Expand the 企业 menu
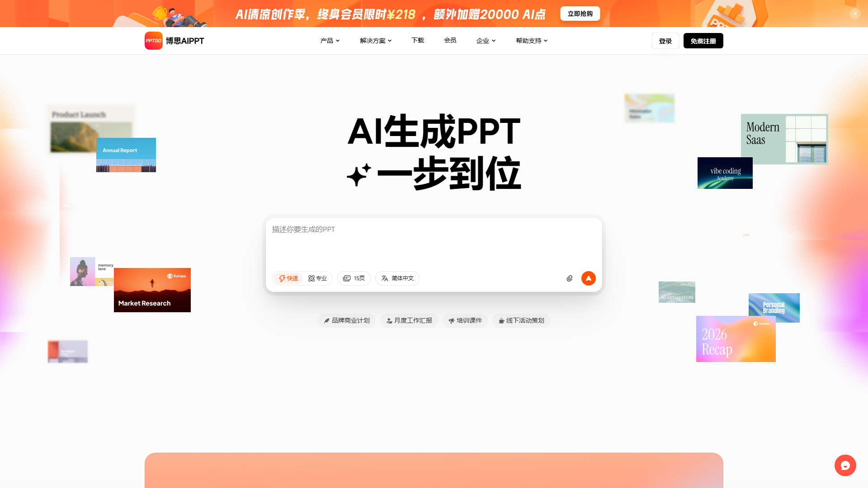 pos(486,41)
